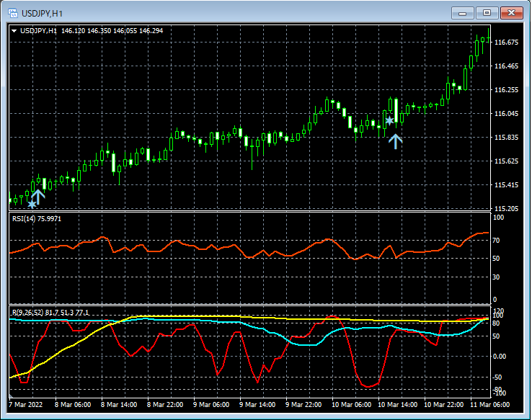532x420 pixels.
Task: Minimize the USDJPY,H1 chart window
Action: click(463, 13)
